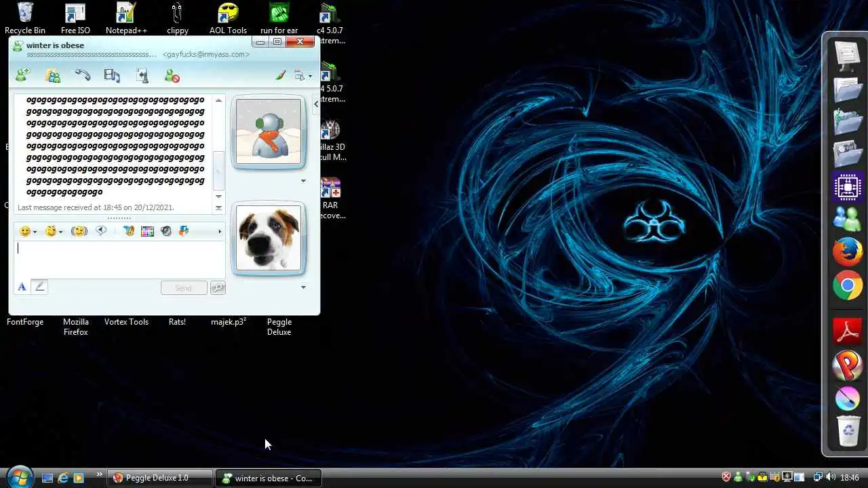Click the red security shield tray icon
This screenshot has width=868, height=488.
(x=726, y=477)
